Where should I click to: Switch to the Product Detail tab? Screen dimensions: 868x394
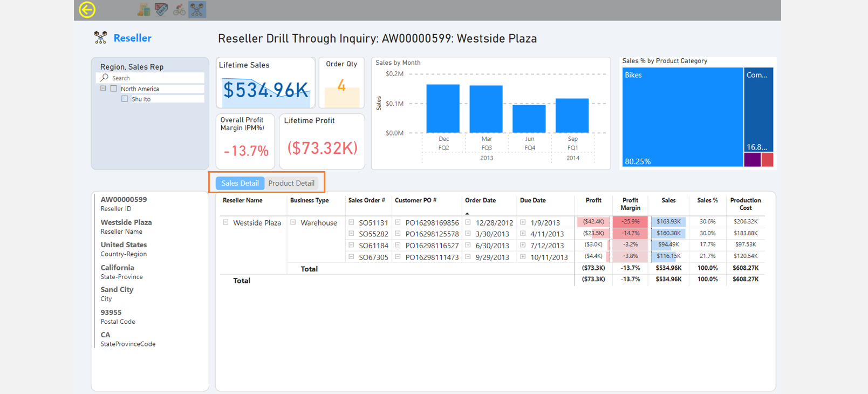(291, 183)
